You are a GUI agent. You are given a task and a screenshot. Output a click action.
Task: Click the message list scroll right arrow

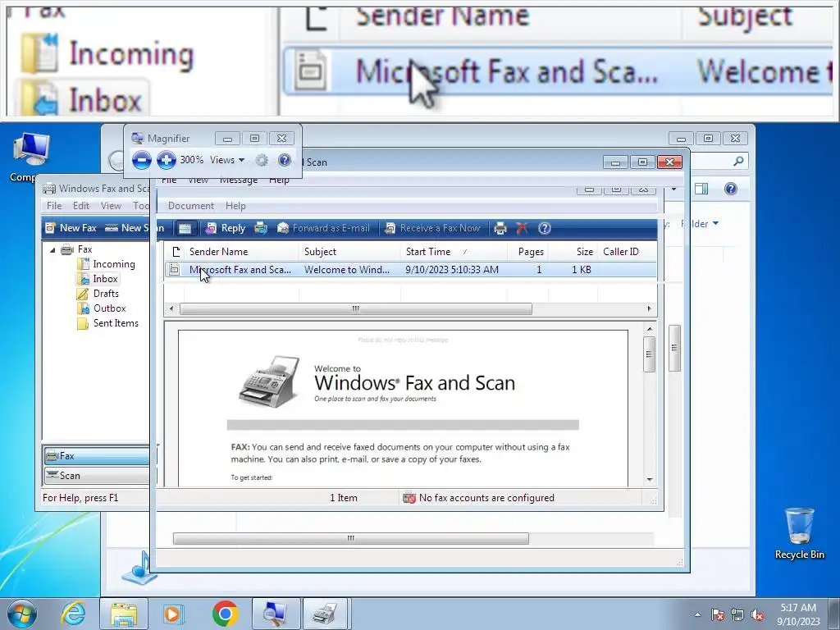click(x=650, y=309)
